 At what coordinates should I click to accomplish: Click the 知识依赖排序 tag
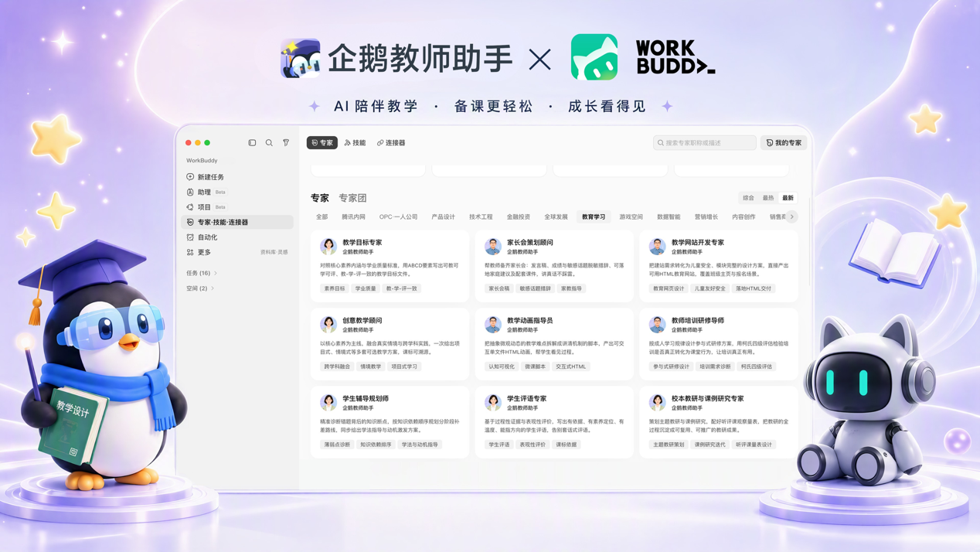[376, 445]
